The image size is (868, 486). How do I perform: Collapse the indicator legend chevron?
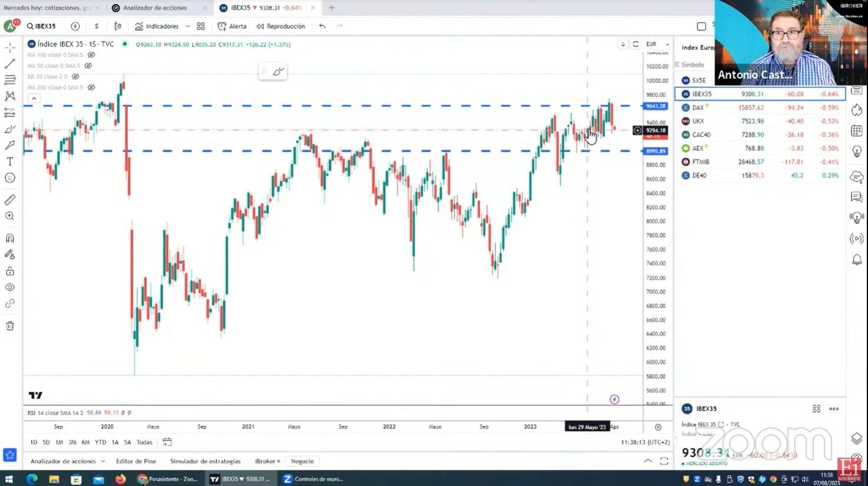pos(34,98)
